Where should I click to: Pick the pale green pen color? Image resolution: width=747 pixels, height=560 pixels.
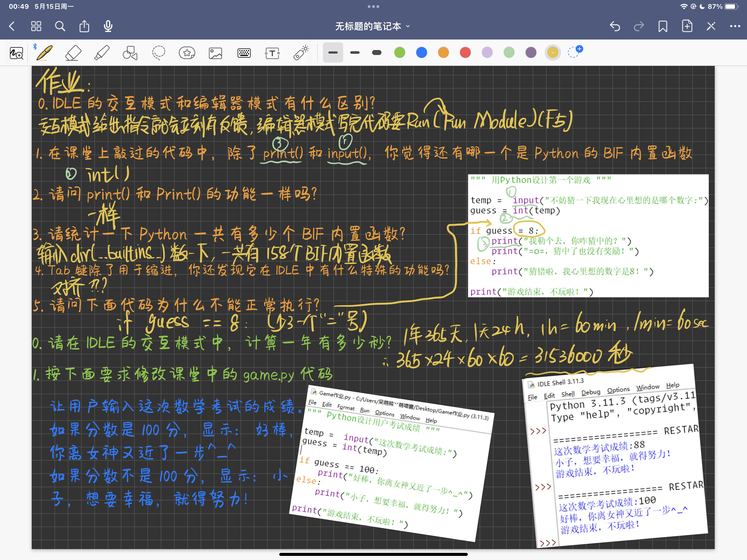509,52
